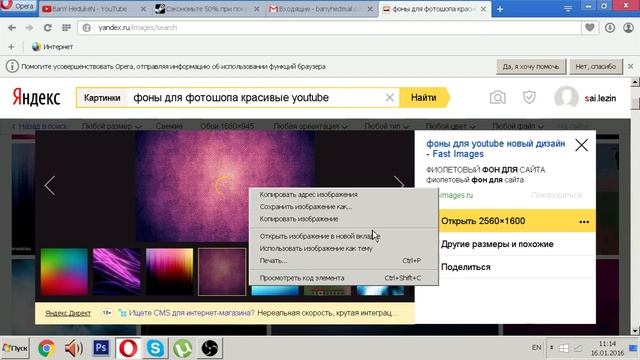
Task: Click Нет, спасибо button
Action: pos(596,66)
